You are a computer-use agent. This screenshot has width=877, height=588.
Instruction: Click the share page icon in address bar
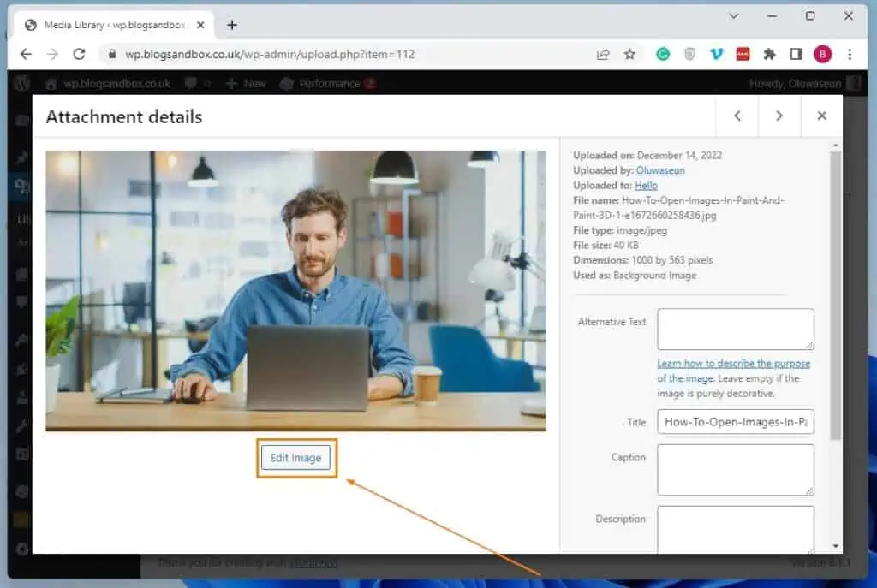coord(603,54)
